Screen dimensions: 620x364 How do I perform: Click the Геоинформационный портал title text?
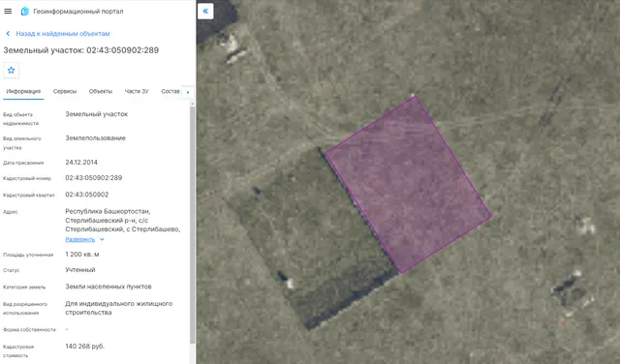pos(78,12)
